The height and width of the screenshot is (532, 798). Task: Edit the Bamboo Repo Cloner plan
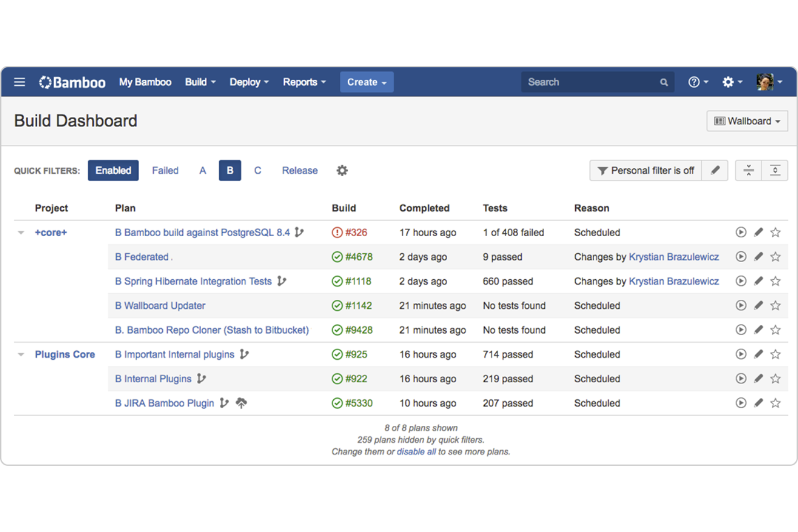tap(759, 329)
